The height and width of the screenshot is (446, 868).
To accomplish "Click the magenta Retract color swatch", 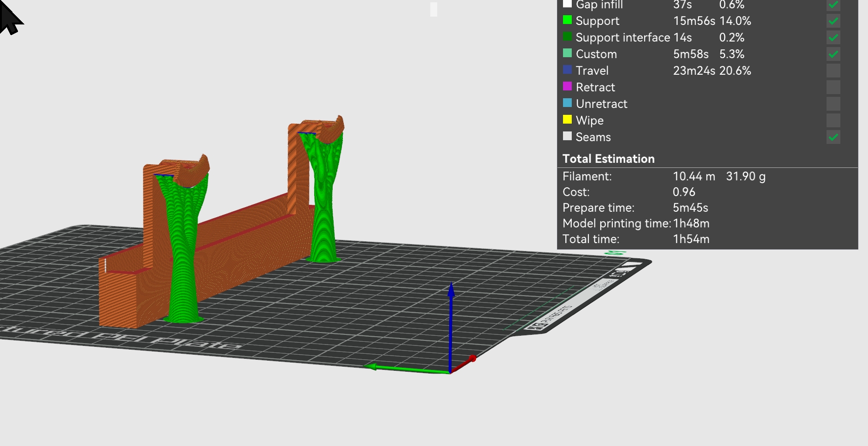I will click(567, 86).
